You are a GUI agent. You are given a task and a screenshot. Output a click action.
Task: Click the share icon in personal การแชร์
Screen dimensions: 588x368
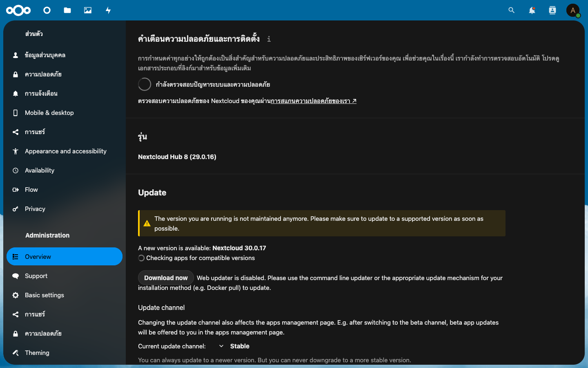coord(16,132)
